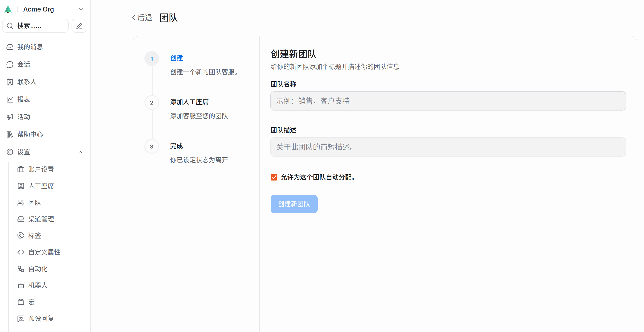Expand the Acme Org account dropdown
The width and height of the screenshot is (644, 332).
point(81,9)
